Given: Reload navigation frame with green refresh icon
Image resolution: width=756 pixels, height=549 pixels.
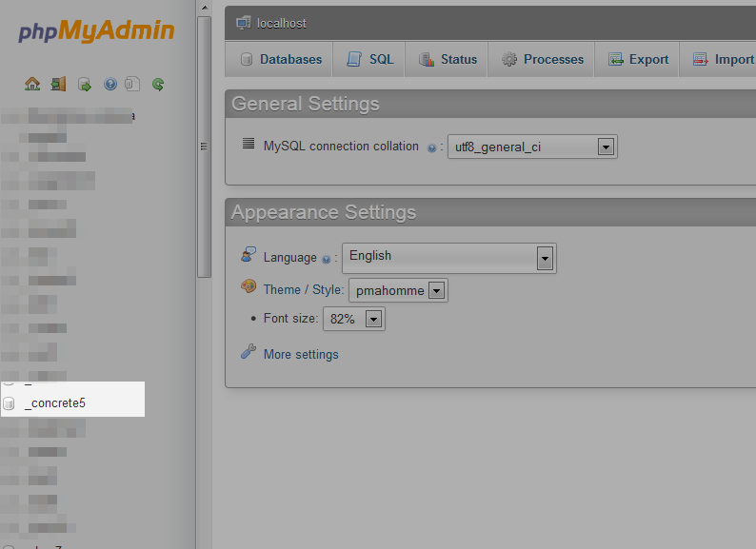Looking at the screenshot, I should (x=158, y=84).
